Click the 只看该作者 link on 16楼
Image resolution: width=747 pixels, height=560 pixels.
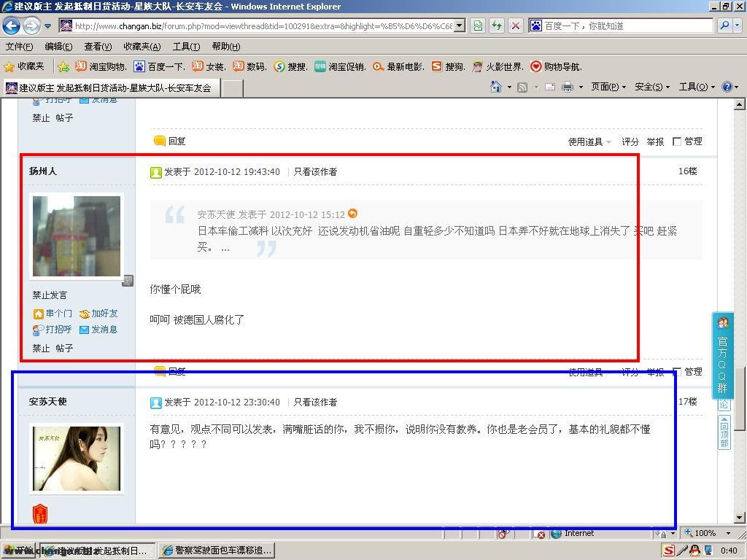315,172
